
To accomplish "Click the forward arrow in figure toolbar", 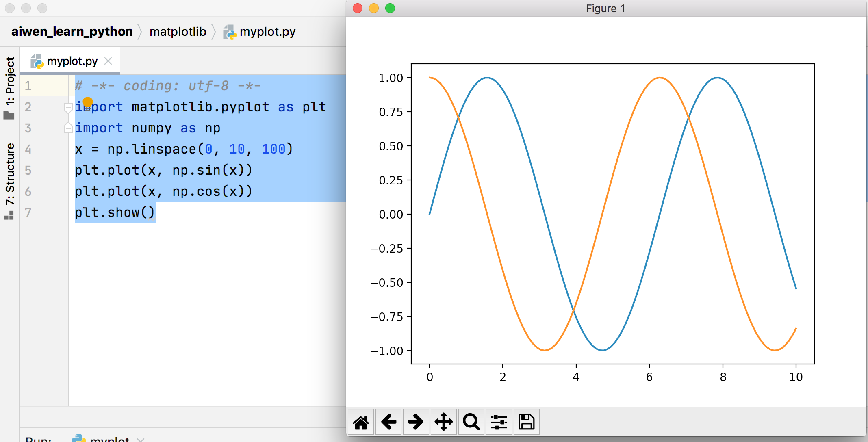I will point(416,422).
